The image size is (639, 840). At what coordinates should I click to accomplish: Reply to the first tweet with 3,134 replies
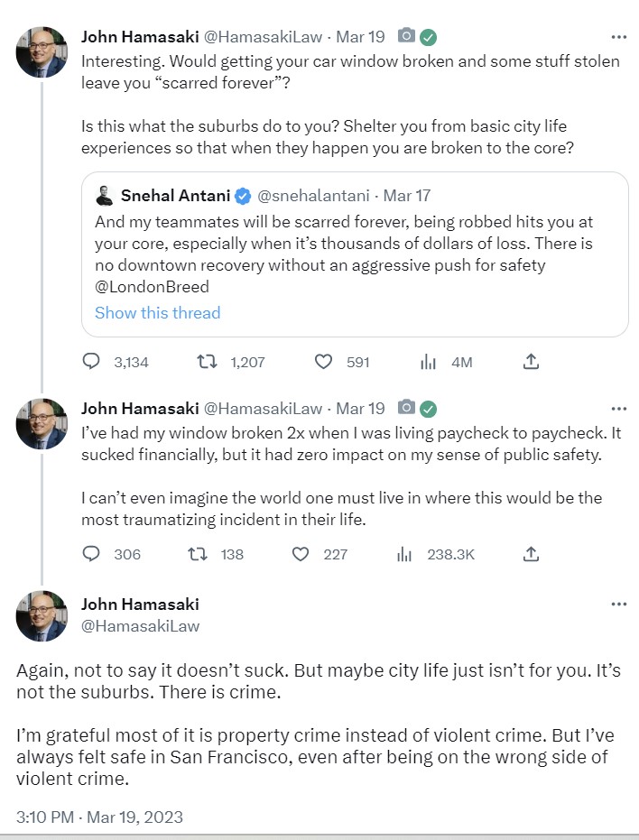pos(91,362)
